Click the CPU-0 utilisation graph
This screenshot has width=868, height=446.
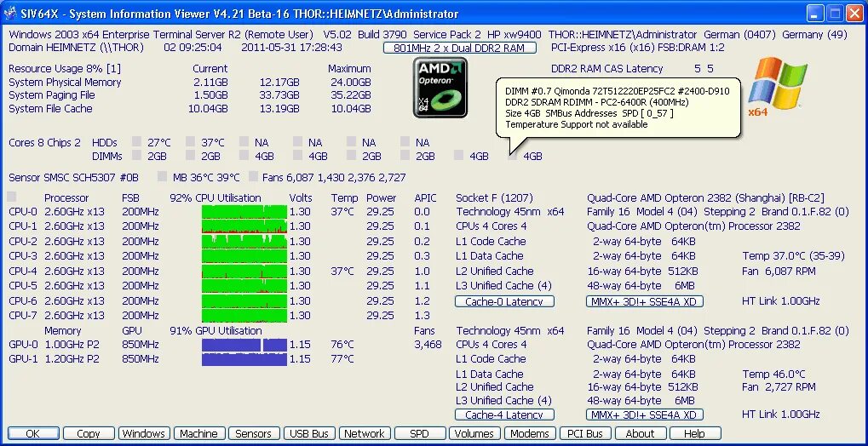(x=244, y=211)
